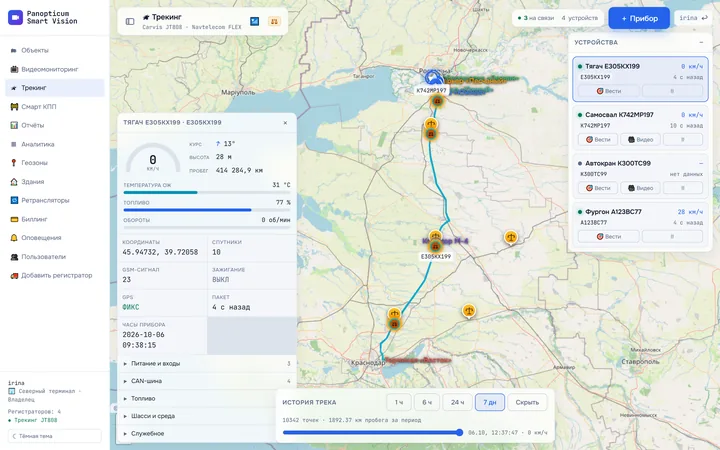Select the 24 ч track history period
The image size is (720, 450).
pos(457,402)
